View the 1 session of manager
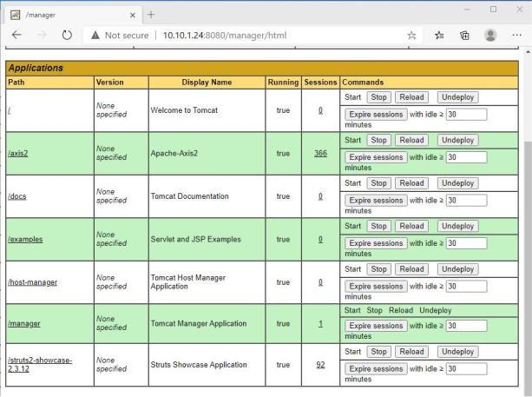The image size is (532, 397). pyautogui.click(x=320, y=324)
